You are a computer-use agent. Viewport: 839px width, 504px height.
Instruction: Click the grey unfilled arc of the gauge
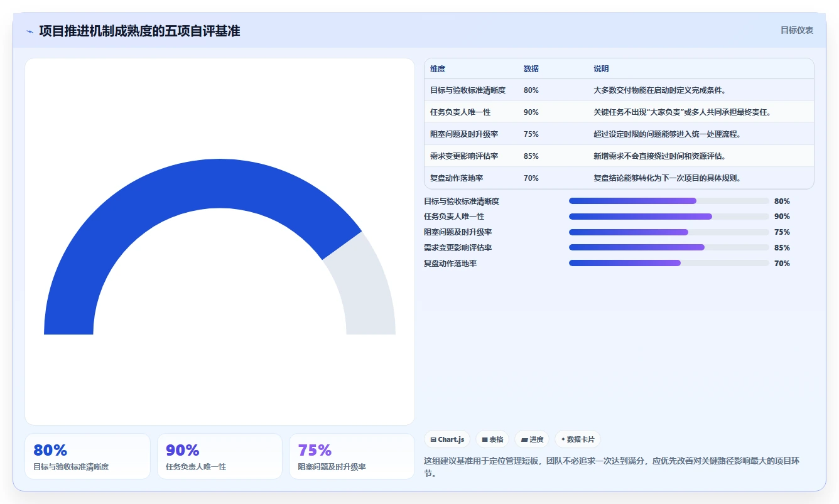(x=367, y=282)
